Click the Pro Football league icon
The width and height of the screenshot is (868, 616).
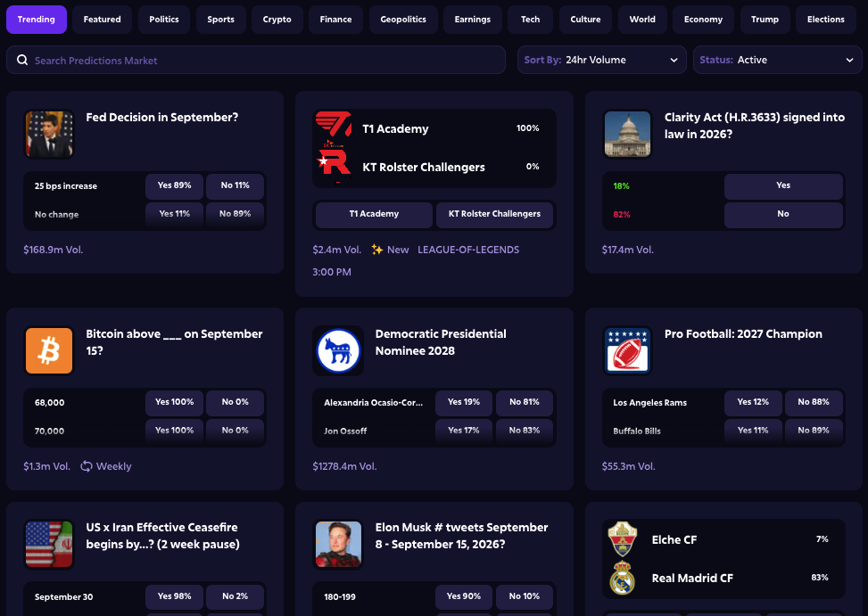(x=627, y=350)
